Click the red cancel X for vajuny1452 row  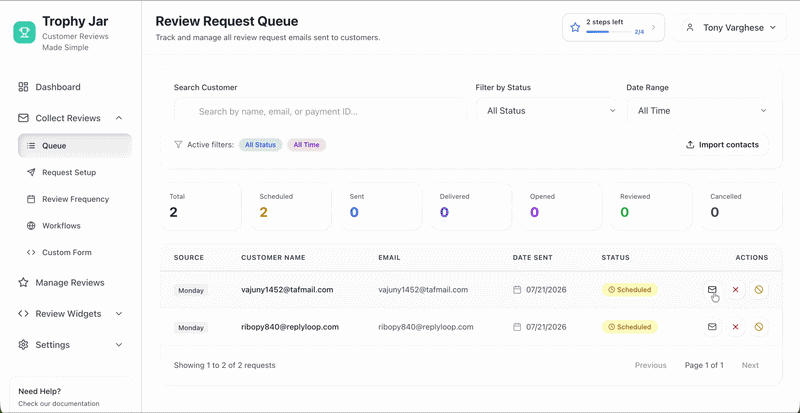click(x=735, y=289)
